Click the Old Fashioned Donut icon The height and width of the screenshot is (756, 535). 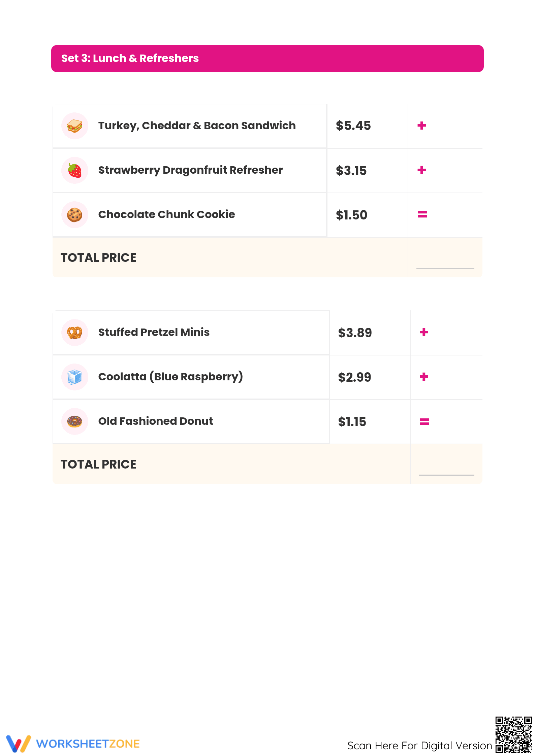75,421
